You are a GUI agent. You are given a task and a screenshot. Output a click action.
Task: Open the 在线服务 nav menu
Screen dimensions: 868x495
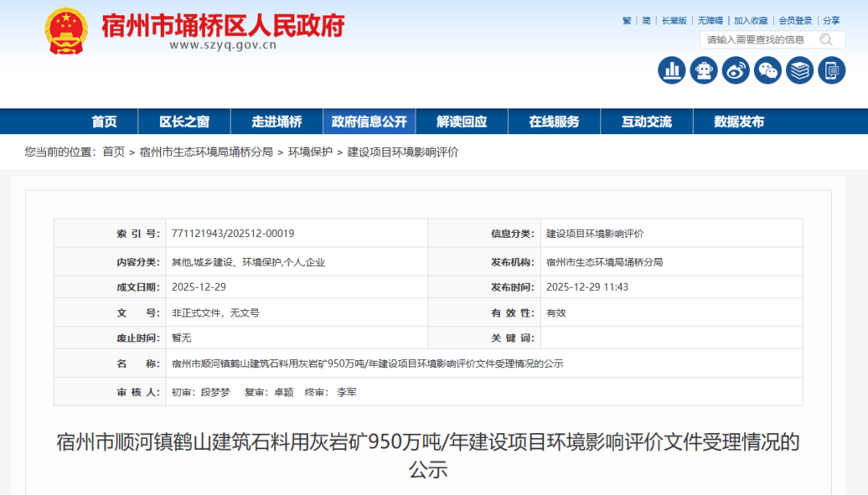pos(554,121)
